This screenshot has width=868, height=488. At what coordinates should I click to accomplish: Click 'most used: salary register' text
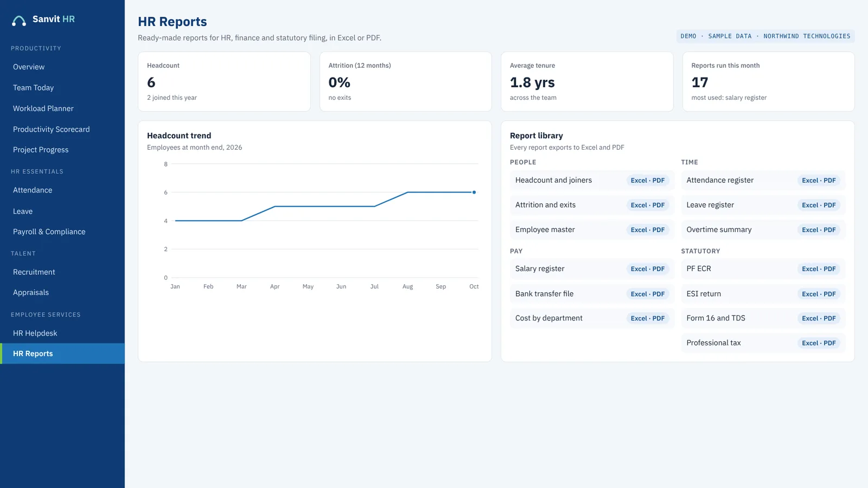click(x=729, y=98)
